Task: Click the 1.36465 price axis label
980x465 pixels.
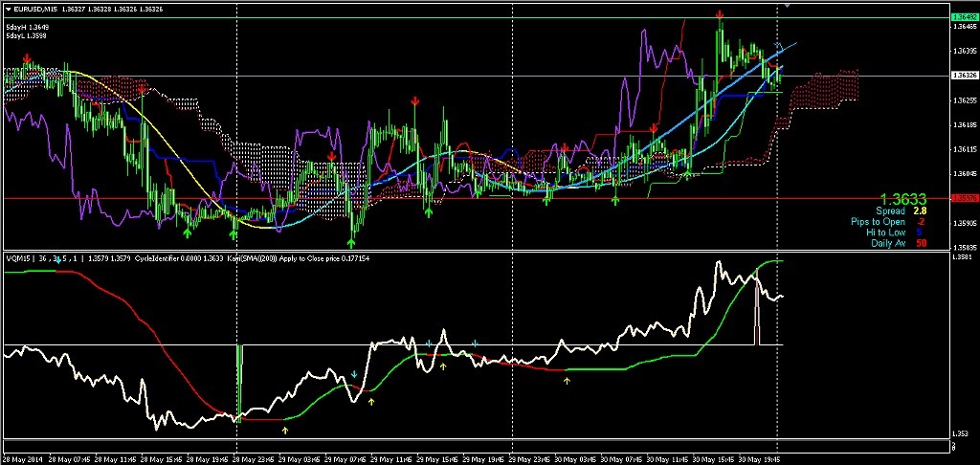Action: click(x=964, y=26)
